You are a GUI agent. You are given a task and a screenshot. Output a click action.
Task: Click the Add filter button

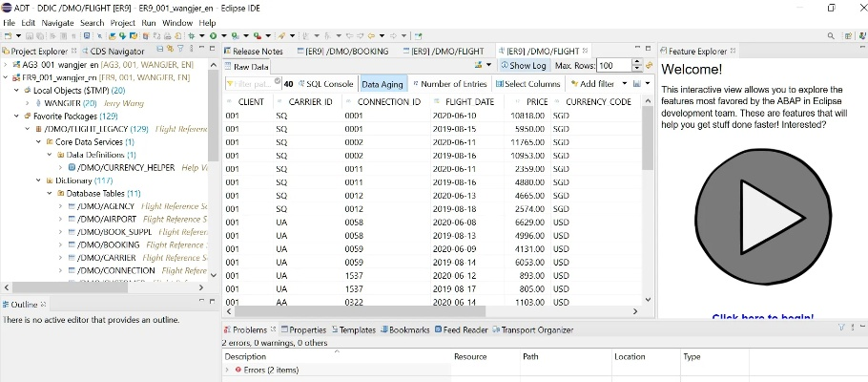tap(595, 84)
